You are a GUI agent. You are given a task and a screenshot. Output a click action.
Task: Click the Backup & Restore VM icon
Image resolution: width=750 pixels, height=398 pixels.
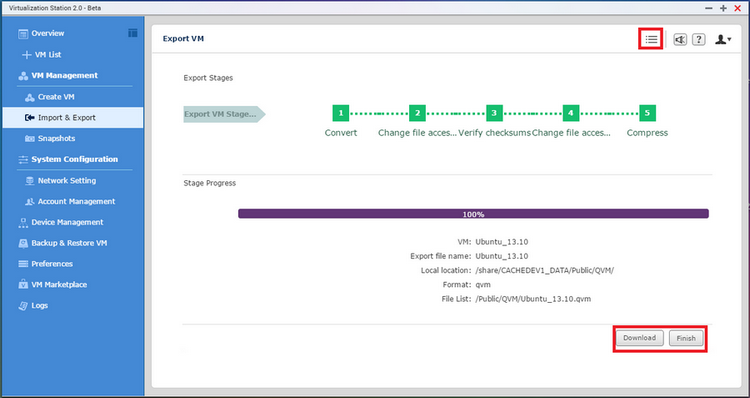(x=23, y=243)
